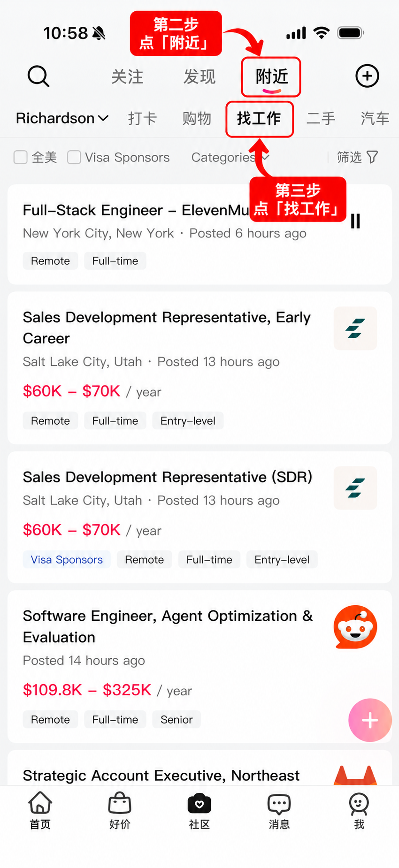Open the 好价 deals bag icon
The image size is (399, 868).
(x=120, y=802)
